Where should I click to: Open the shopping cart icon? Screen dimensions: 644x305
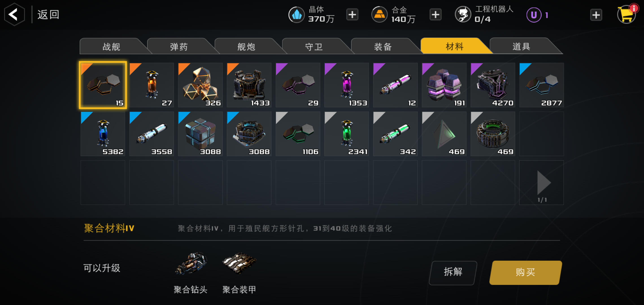(x=626, y=14)
